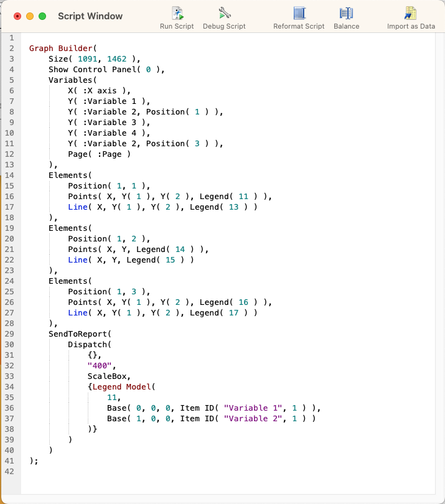Click Base line with "Variable 2" item
The height and width of the screenshot is (504, 445).
coord(211,419)
